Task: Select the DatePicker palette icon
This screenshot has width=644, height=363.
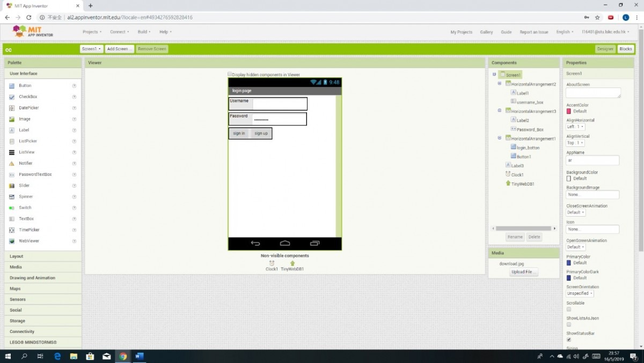Action: pos(12,108)
